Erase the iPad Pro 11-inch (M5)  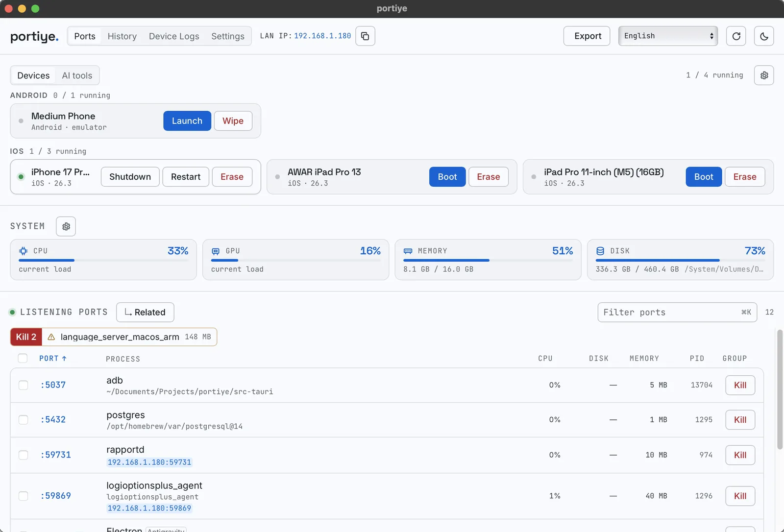coord(745,177)
